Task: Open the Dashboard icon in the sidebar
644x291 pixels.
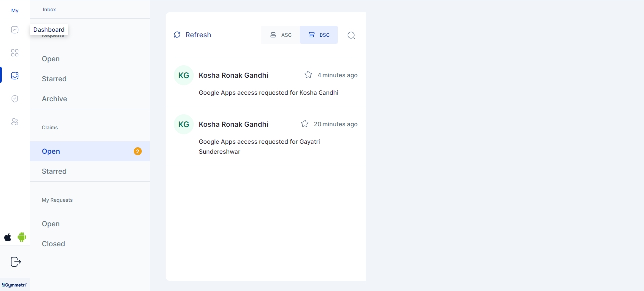Action: pyautogui.click(x=15, y=30)
